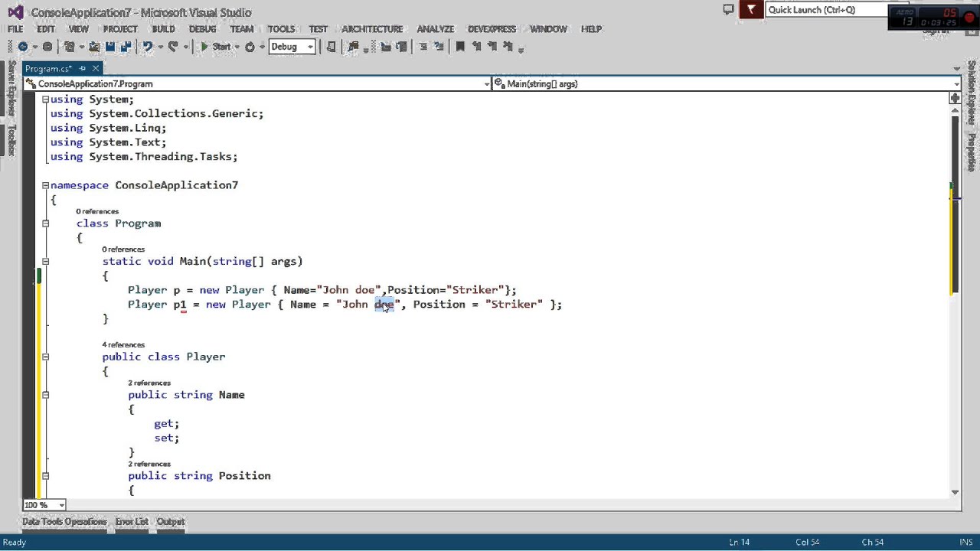Screen dimensions: 980x551
Task: Open the Error List panel tab
Action: tap(132, 522)
